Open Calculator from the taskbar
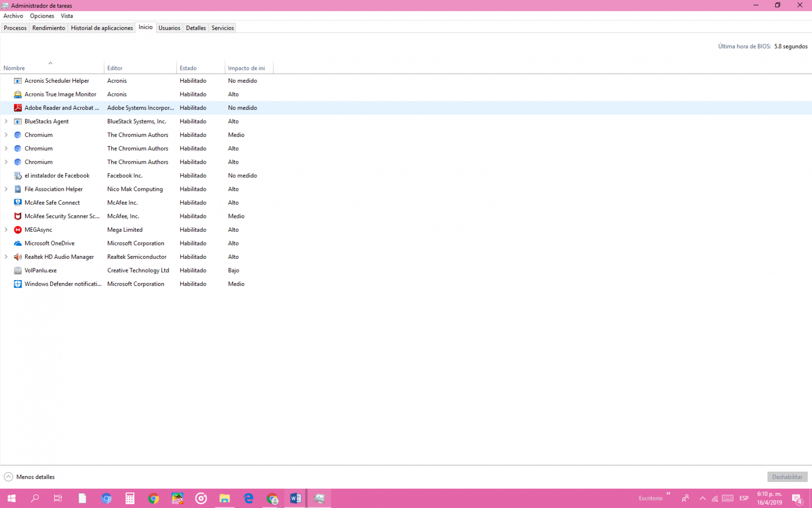 pyautogui.click(x=130, y=498)
